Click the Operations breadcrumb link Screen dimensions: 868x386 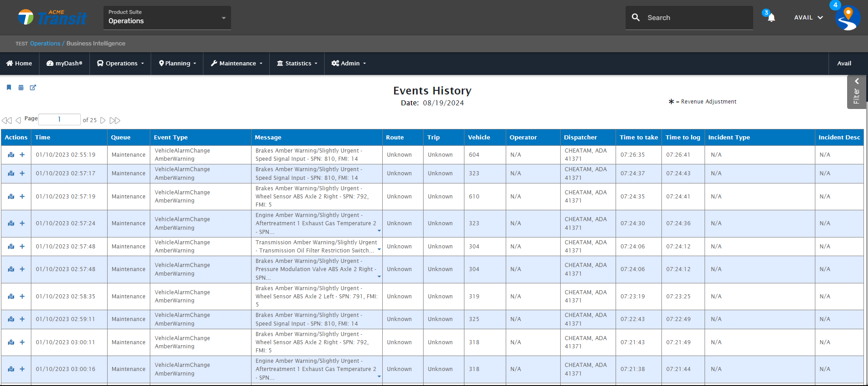click(45, 44)
